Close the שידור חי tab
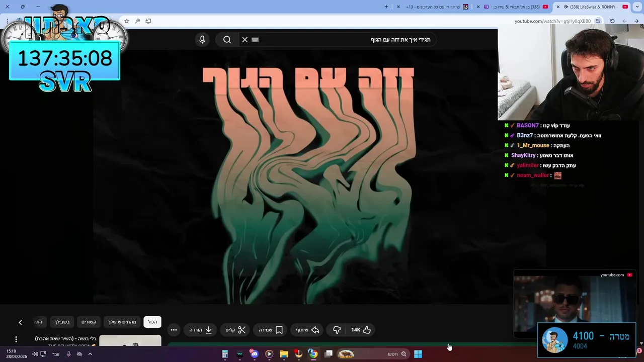 click(x=399, y=7)
